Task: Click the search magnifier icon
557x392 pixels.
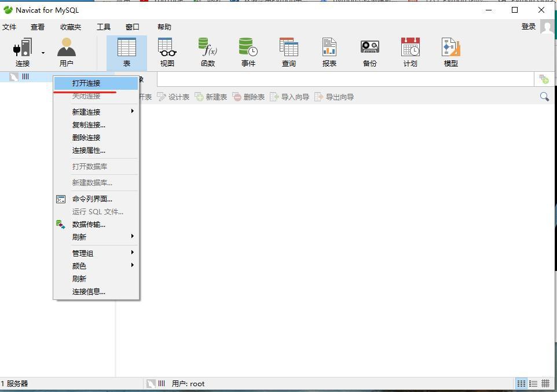Action: [544, 97]
